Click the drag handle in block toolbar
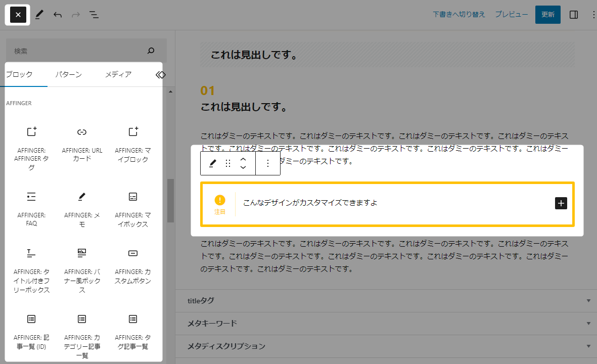This screenshot has width=597, height=364. pos(227,163)
